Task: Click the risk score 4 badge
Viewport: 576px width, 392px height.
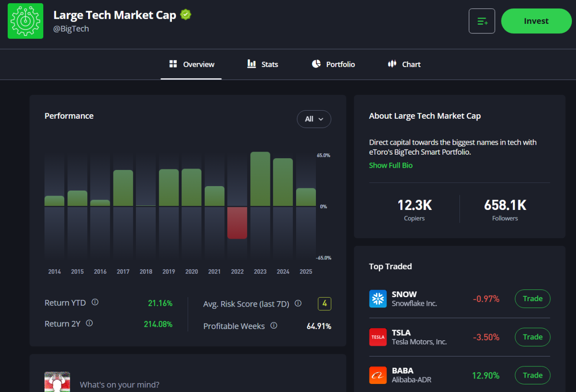Action: (x=324, y=304)
